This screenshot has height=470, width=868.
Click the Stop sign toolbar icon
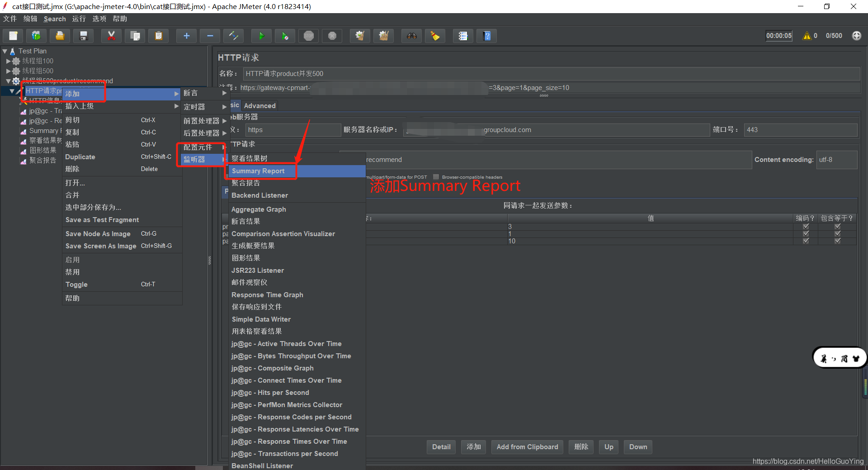[309, 36]
